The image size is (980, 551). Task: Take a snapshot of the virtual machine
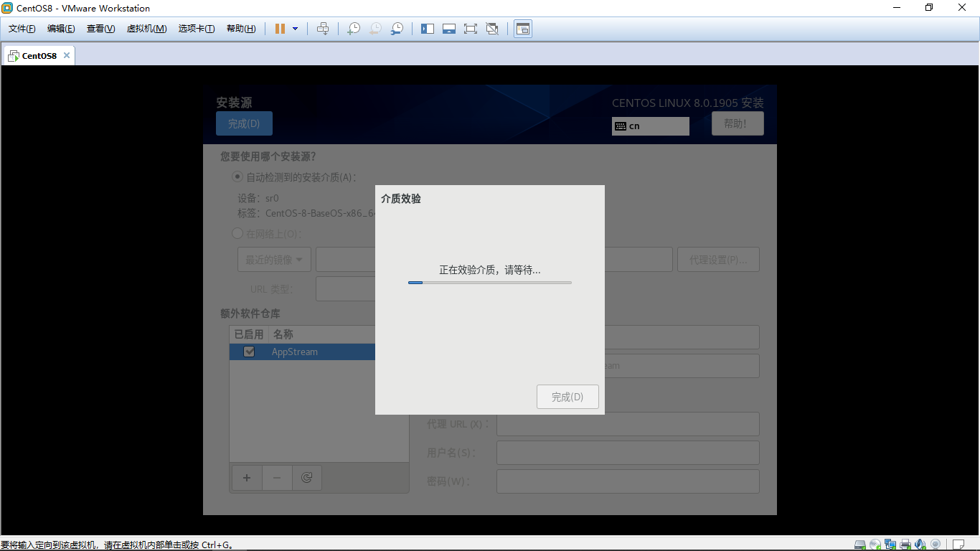[354, 29]
